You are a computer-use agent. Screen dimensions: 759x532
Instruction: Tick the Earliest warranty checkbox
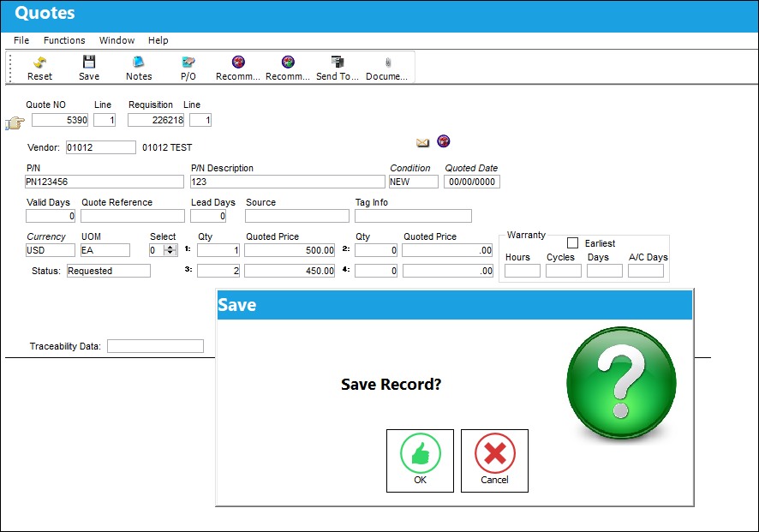click(x=572, y=243)
